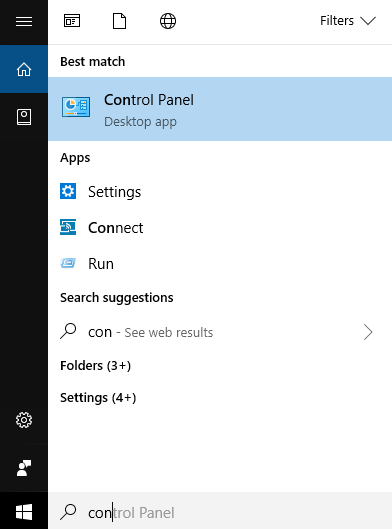
Task: Click the blue Settings gear app icon
Action: [68, 191]
